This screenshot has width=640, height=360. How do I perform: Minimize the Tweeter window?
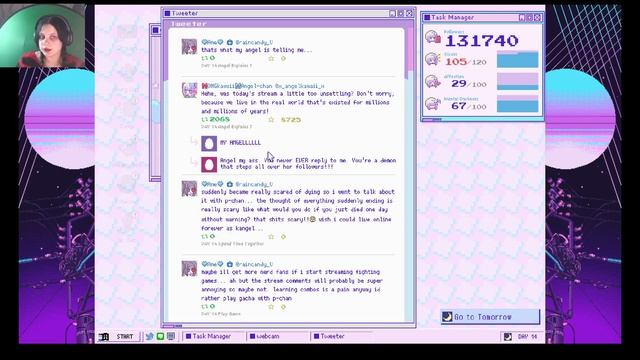(392, 13)
